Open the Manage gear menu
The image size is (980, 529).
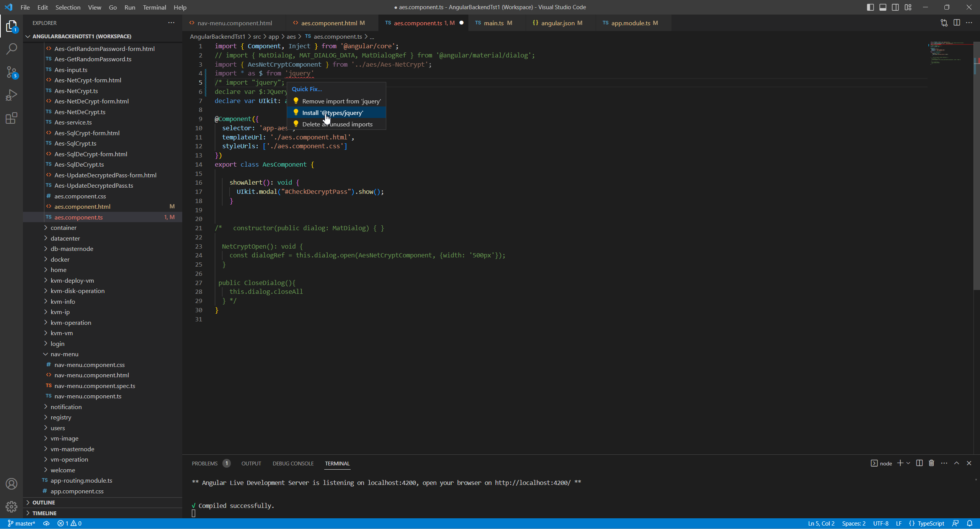(11, 506)
